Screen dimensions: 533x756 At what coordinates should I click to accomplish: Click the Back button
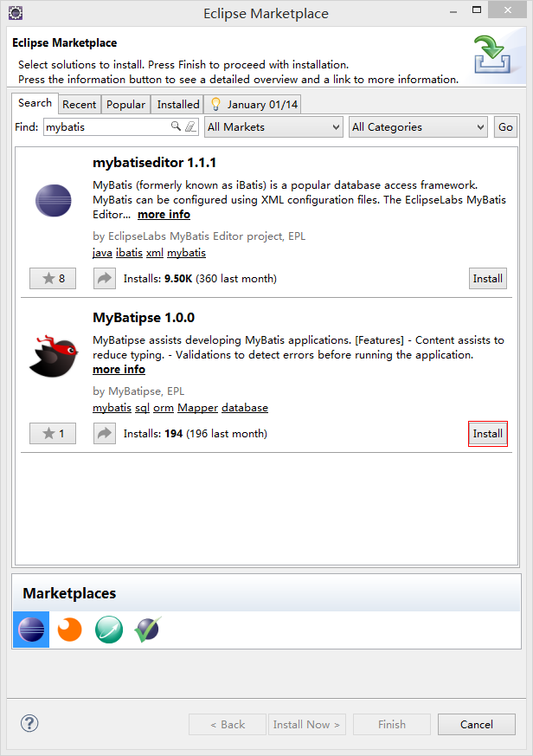point(228,724)
